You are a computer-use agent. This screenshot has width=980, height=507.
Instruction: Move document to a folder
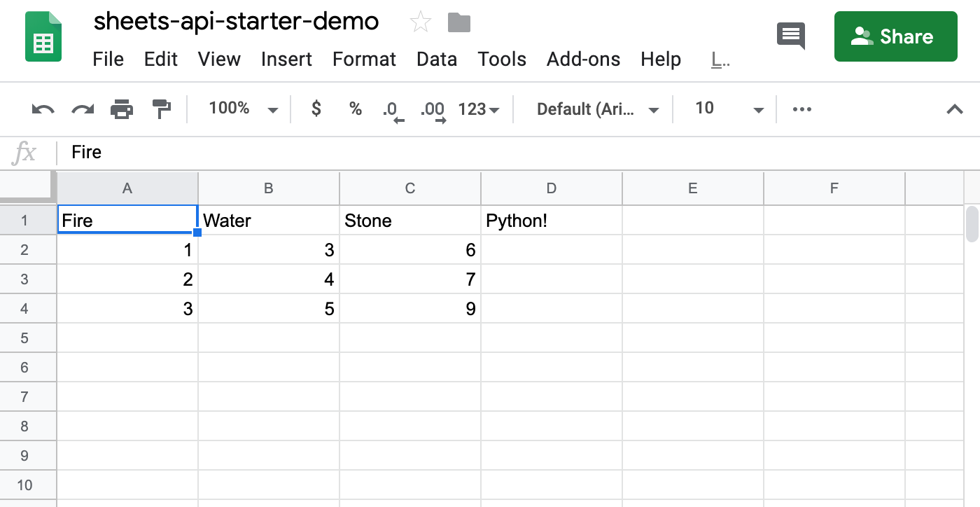[459, 21]
